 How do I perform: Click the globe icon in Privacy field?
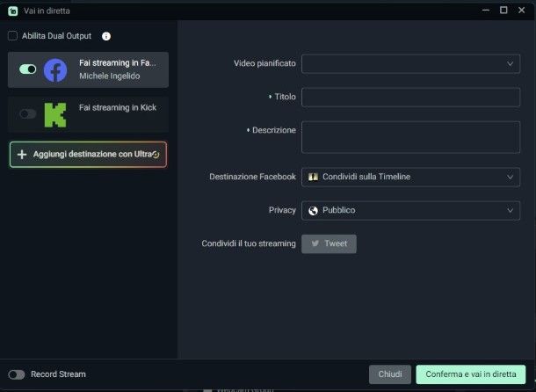click(x=313, y=210)
